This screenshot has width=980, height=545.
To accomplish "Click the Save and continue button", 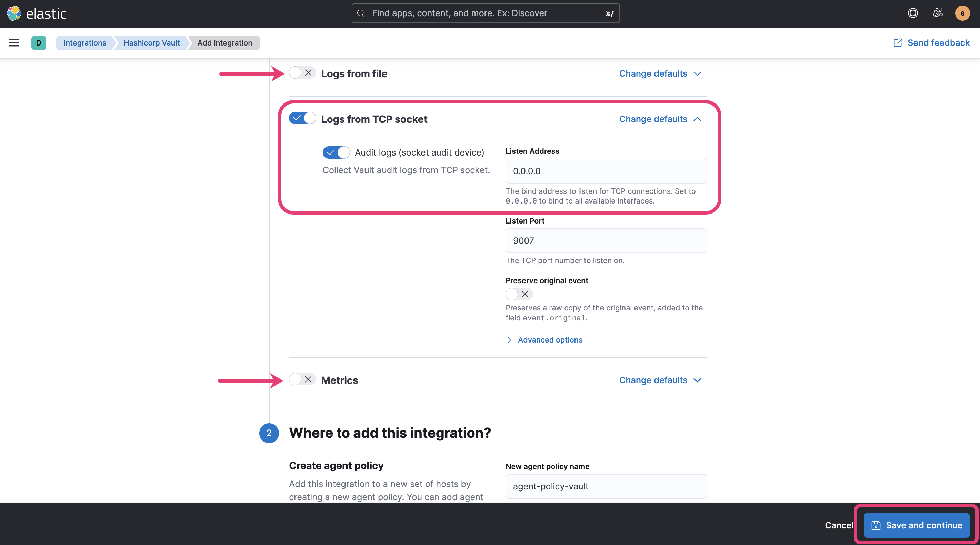I will click(x=917, y=525).
